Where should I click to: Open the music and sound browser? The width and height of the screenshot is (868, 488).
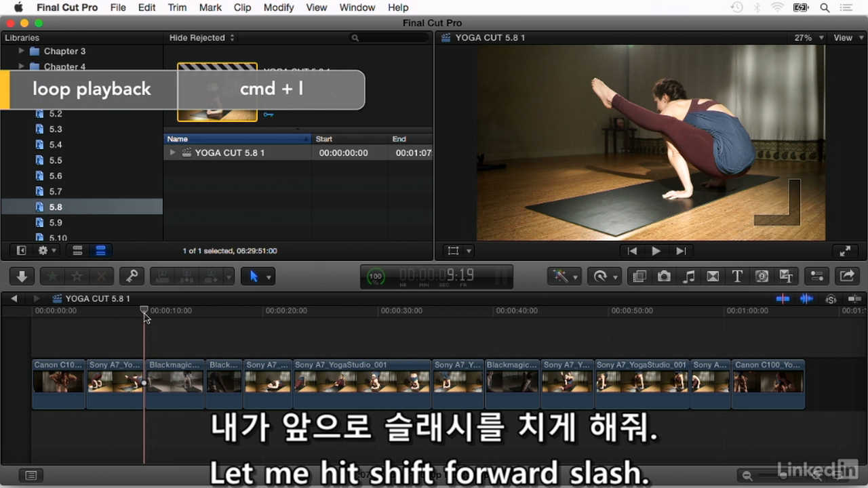[x=688, y=276]
